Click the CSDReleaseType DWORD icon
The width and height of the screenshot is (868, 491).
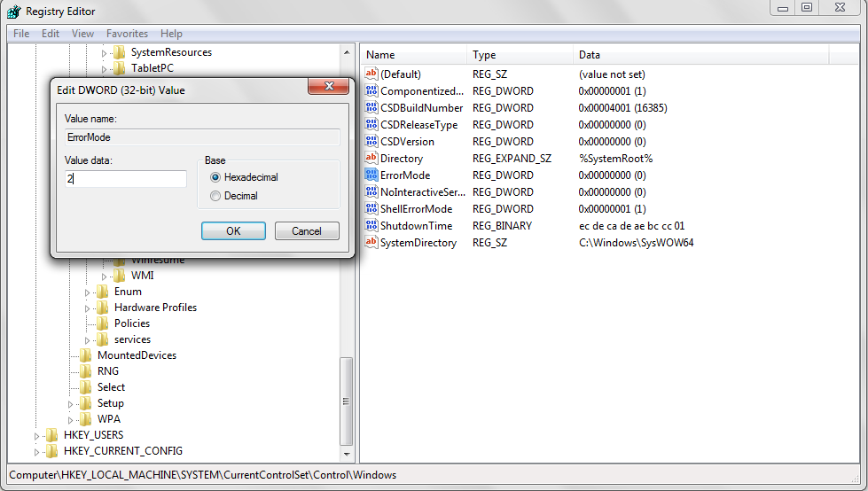371,125
